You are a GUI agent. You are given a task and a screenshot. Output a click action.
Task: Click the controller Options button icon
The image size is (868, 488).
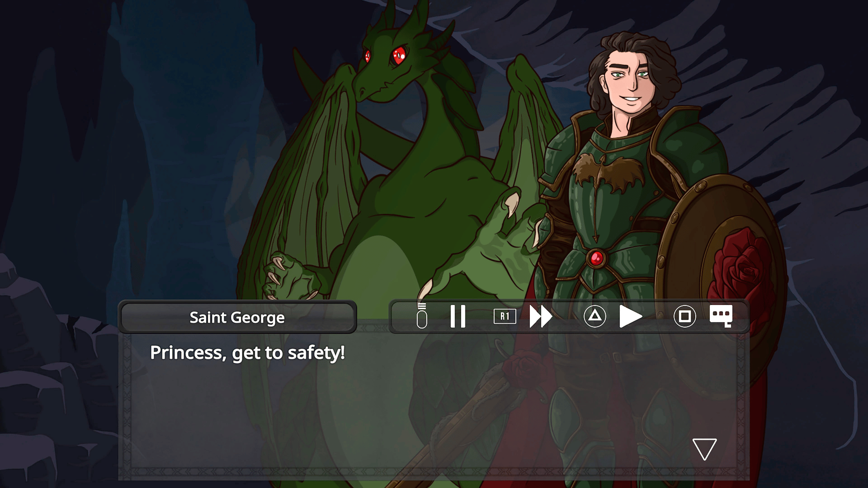tap(421, 316)
